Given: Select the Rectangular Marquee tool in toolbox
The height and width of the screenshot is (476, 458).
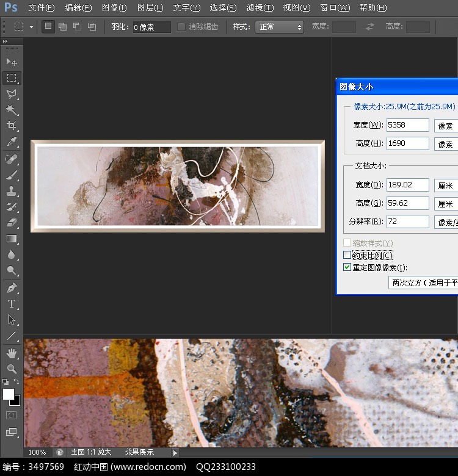Looking at the screenshot, I should click(x=12, y=78).
